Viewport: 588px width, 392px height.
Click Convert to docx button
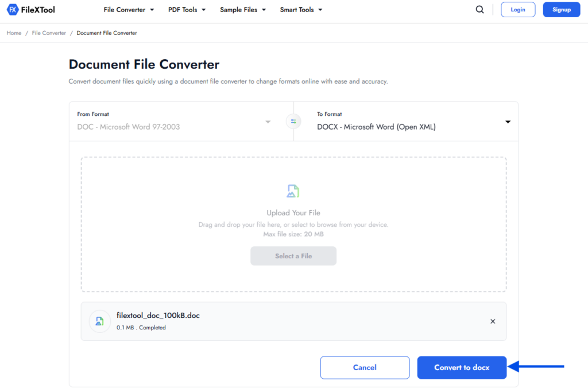tap(462, 367)
